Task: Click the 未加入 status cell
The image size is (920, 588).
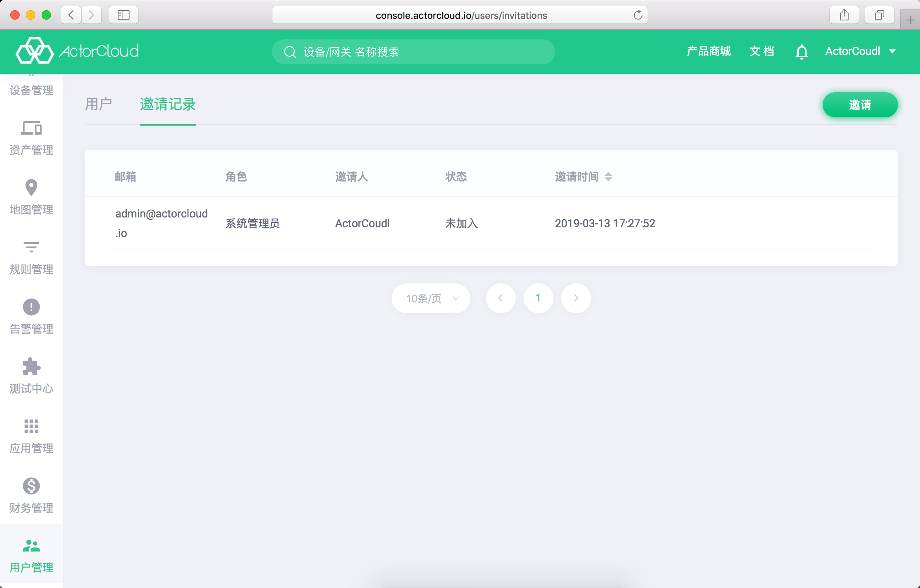Action: point(461,223)
